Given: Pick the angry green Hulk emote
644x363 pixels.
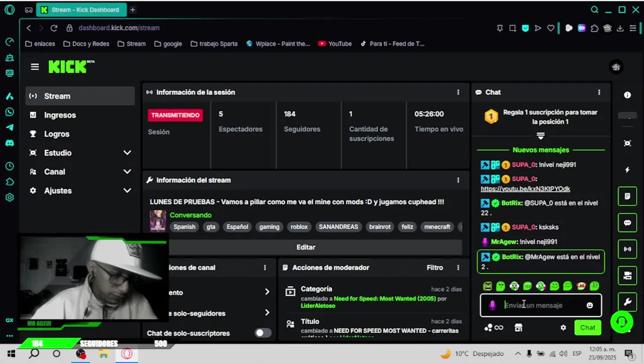Looking at the screenshot, I should (x=487, y=286).
